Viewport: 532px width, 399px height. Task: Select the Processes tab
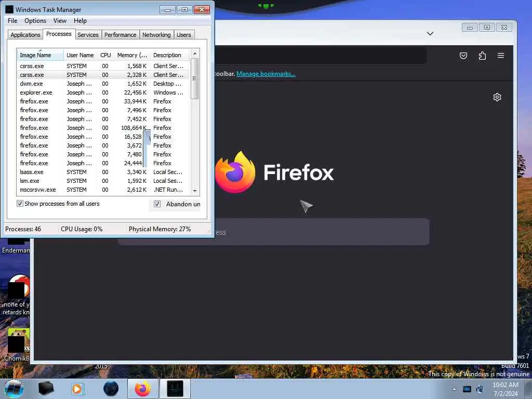tap(59, 34)
